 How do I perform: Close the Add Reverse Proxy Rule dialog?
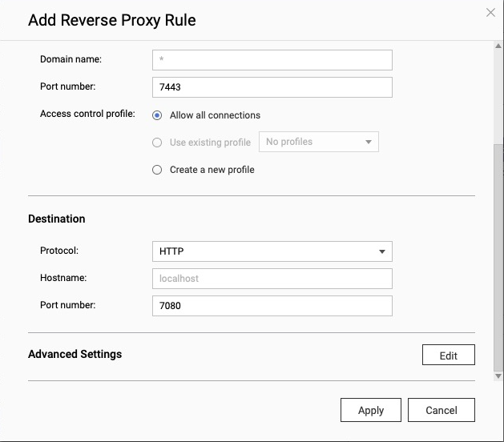(x=490, y=12)
